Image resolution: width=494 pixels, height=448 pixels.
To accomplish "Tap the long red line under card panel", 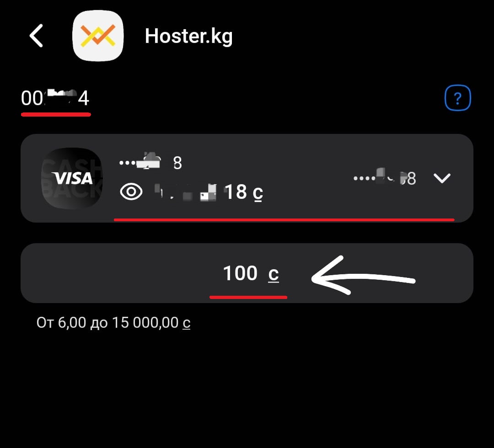I will pyautogui.click(x=284, y=219).
